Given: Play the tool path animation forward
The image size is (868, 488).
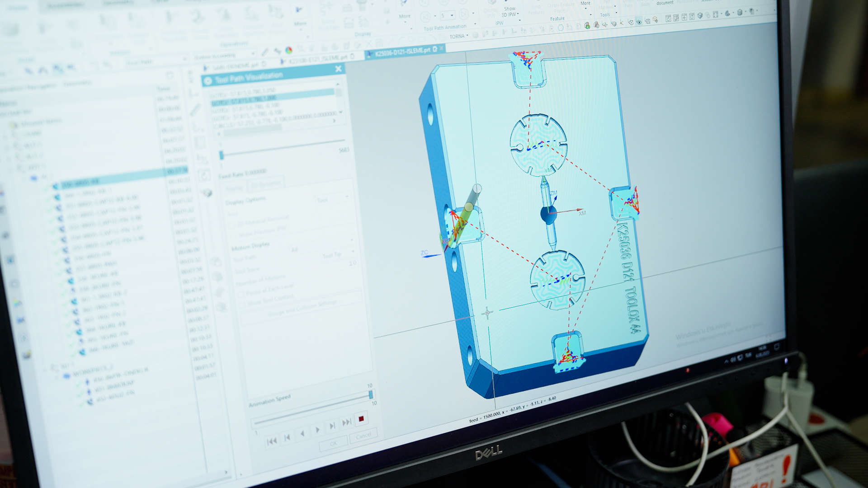Looking at the screenshot, I should pos(317,430).
